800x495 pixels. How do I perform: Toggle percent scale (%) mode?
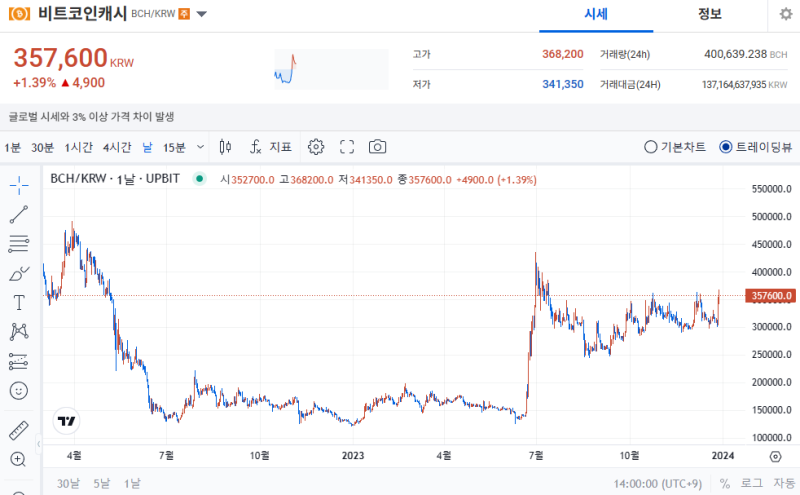coord(725,483)
